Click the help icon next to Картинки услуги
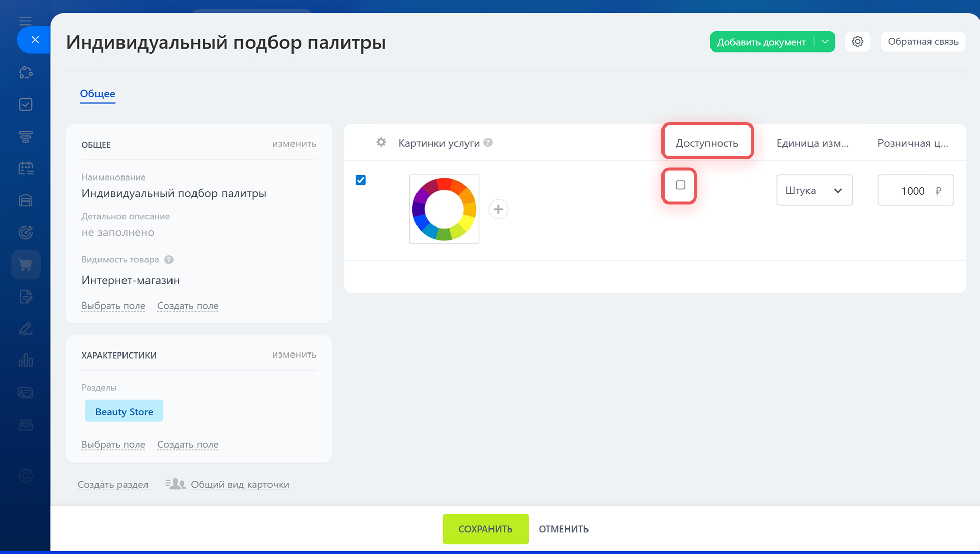This screenshot has width=980, height=554. (488, 143)
